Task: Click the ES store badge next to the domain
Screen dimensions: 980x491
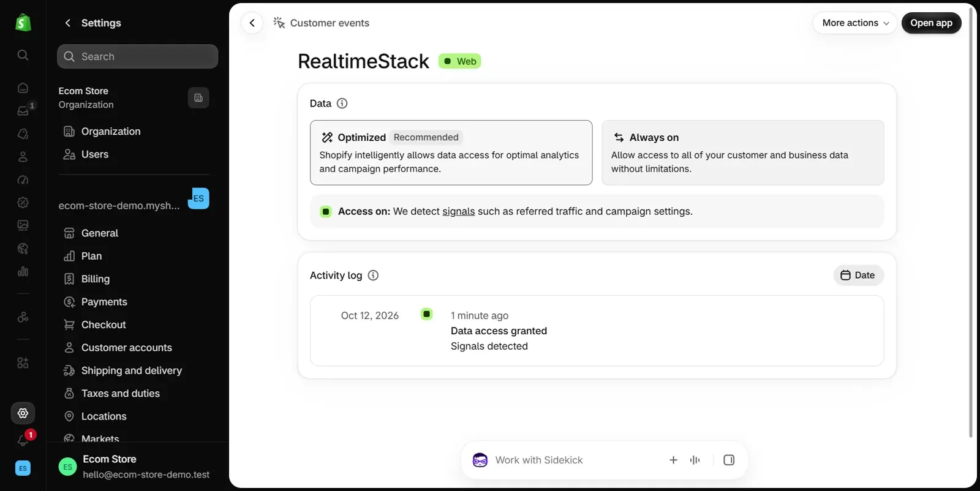Action: pos(198,198)
